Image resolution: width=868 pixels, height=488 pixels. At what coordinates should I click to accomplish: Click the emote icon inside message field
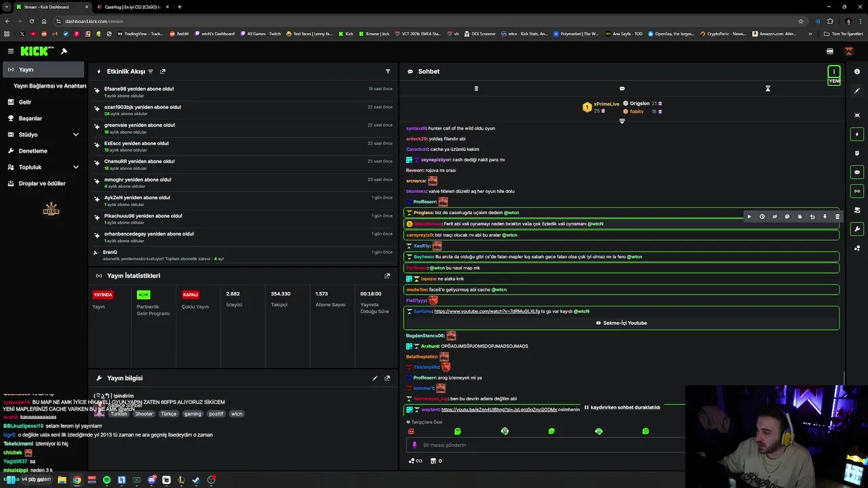[x=414, y=445]
